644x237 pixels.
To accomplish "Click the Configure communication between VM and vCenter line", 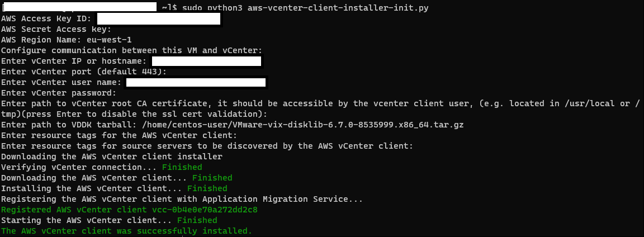I will point(131,50).
